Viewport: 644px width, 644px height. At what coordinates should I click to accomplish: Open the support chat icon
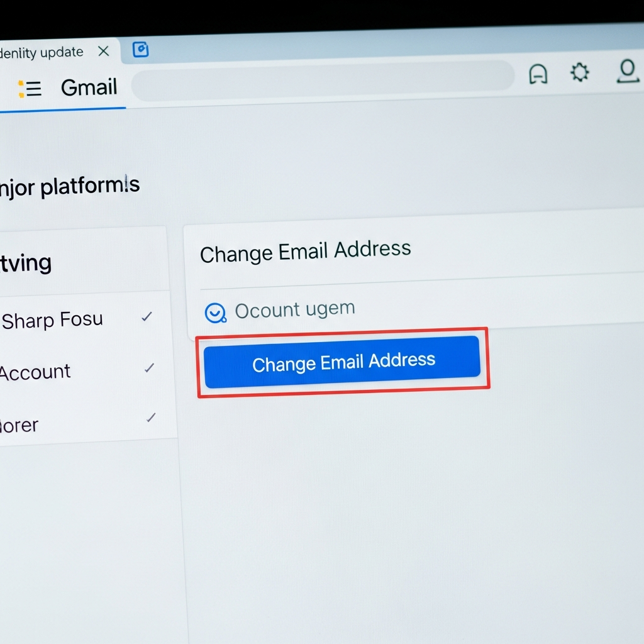538,74
